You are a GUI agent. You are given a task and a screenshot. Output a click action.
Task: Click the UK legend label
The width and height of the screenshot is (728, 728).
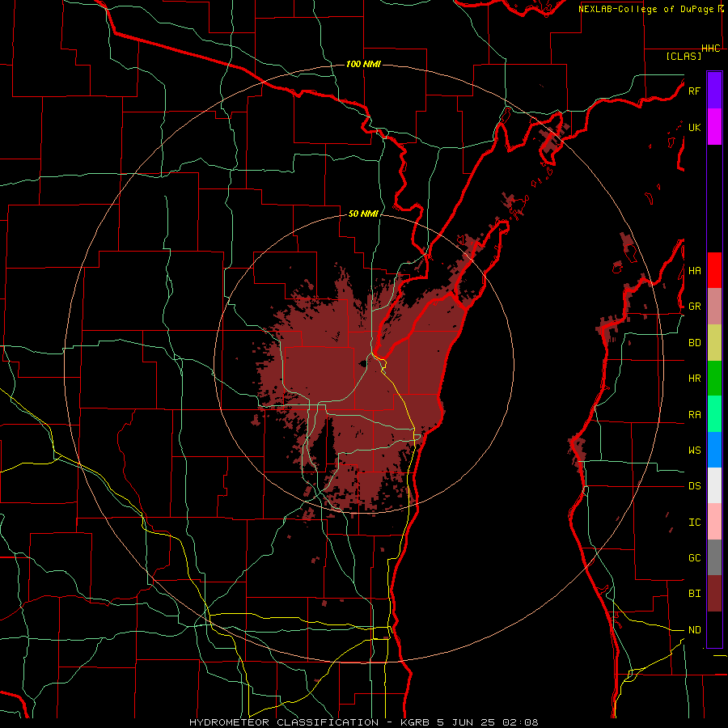click(x=694, y=127)
